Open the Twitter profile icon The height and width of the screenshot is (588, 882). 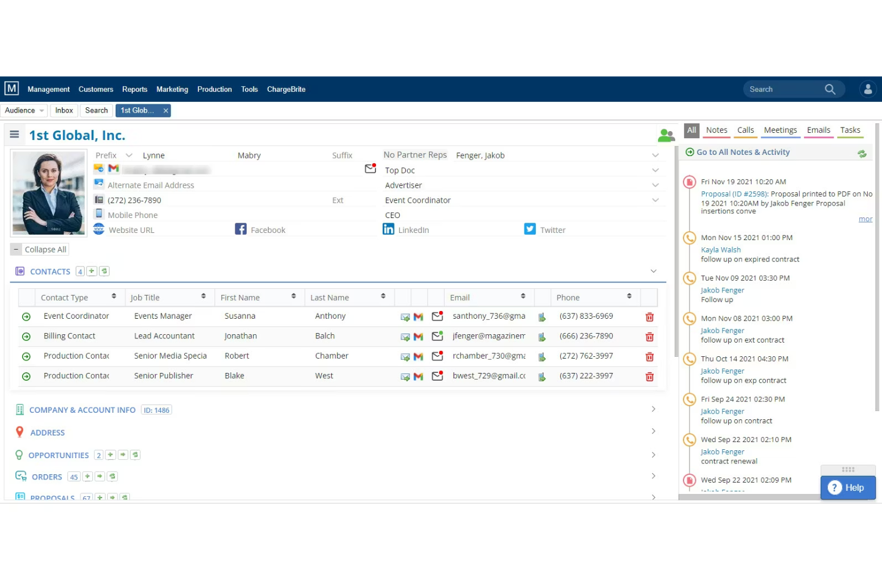pyautogui.click(x=529, y=229)
